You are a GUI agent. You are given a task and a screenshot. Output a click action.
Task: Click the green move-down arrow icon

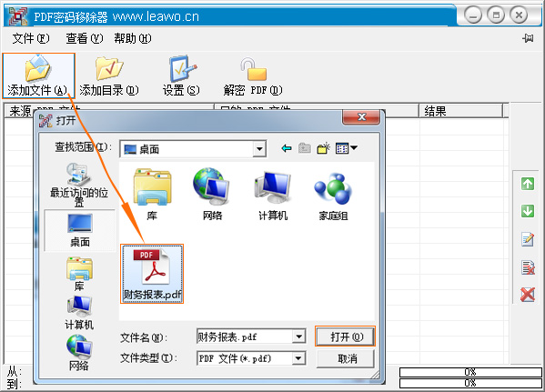click(x=528, y=211)
